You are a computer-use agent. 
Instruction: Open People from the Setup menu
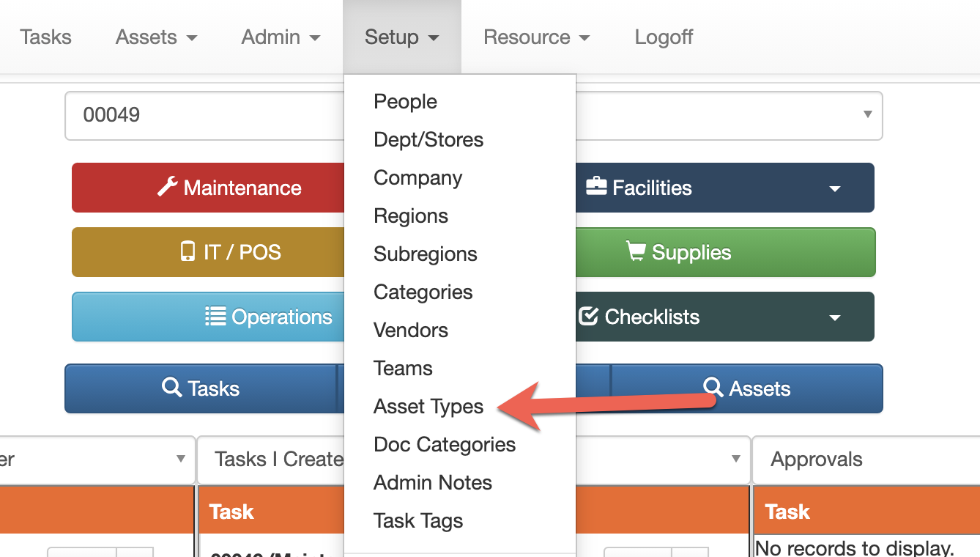[405, 102]
